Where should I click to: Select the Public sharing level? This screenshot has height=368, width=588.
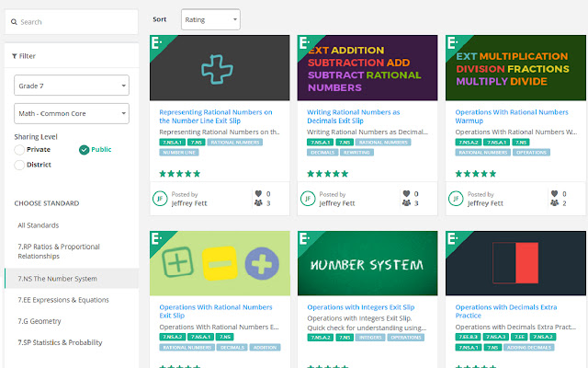pos(84,150)
